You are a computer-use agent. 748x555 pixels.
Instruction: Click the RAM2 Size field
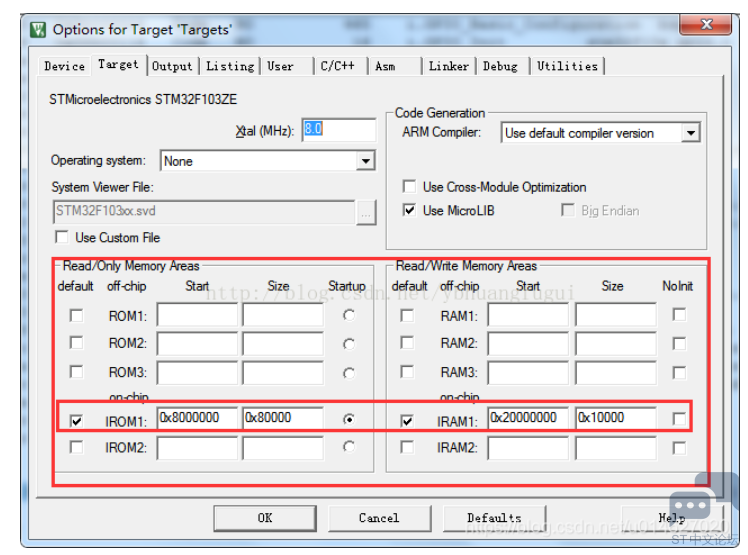pyautogui.click(x=616, y=344)
